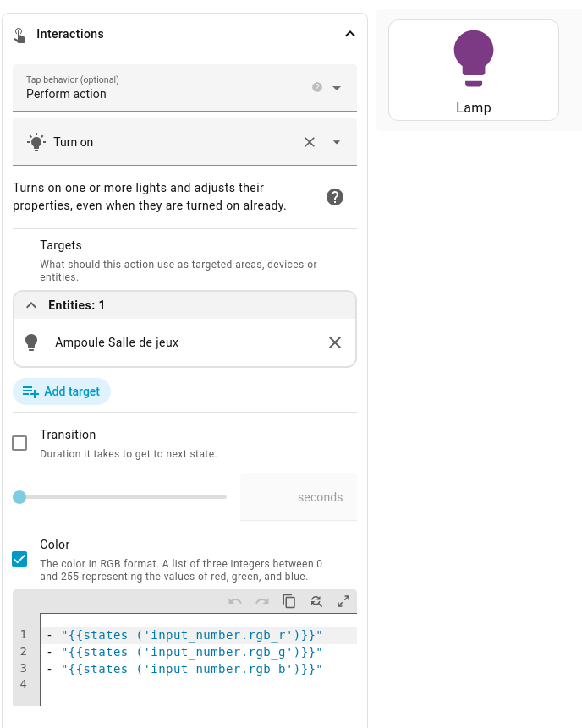Collapse the Interactions section
This screenshot has width=582, height=728.
[x=349, y=34]
